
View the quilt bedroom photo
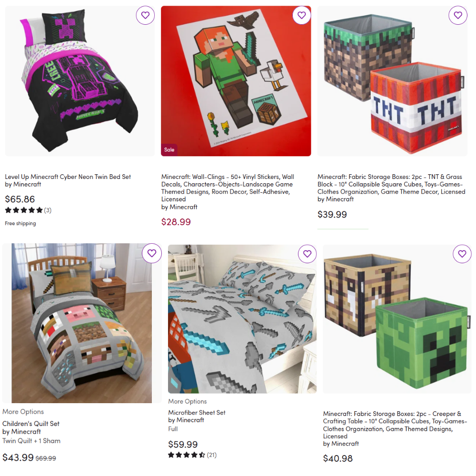pos(82,323)
